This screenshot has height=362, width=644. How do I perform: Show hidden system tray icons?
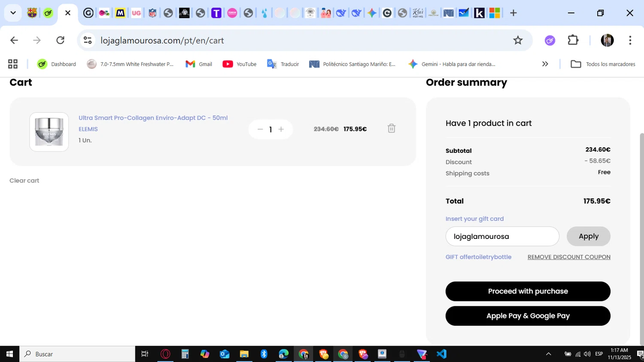point(548,354)
